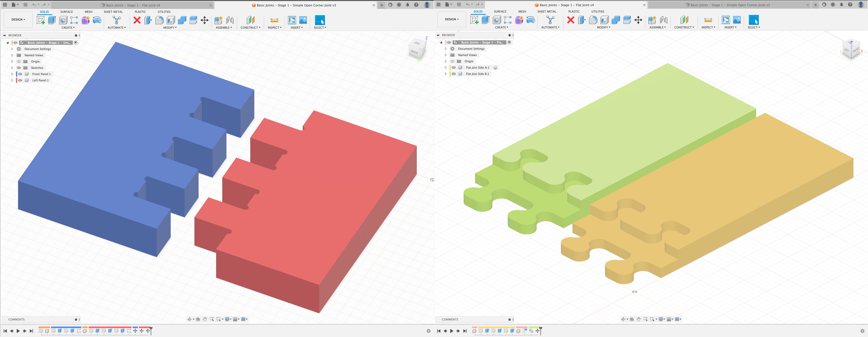The image size is (868, 337).
Task: Click FRONT face of right window ViewCube
Action: [x=856, y=50]
